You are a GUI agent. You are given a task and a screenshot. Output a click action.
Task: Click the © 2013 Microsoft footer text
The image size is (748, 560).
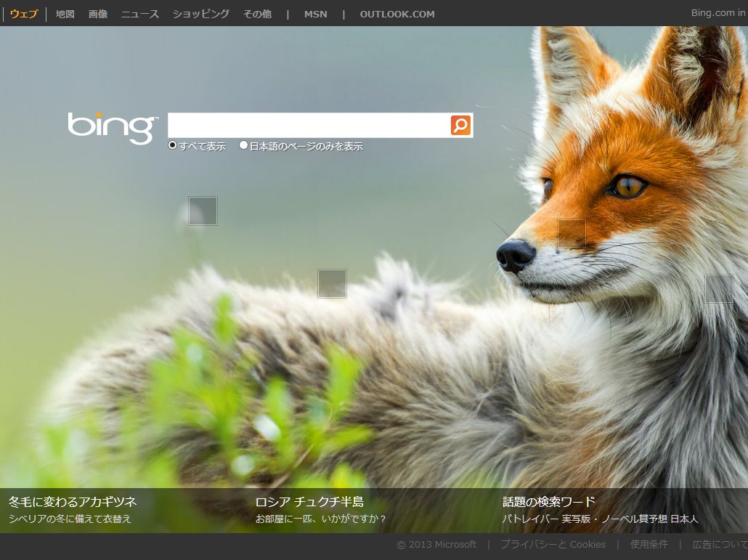point(436,544)
